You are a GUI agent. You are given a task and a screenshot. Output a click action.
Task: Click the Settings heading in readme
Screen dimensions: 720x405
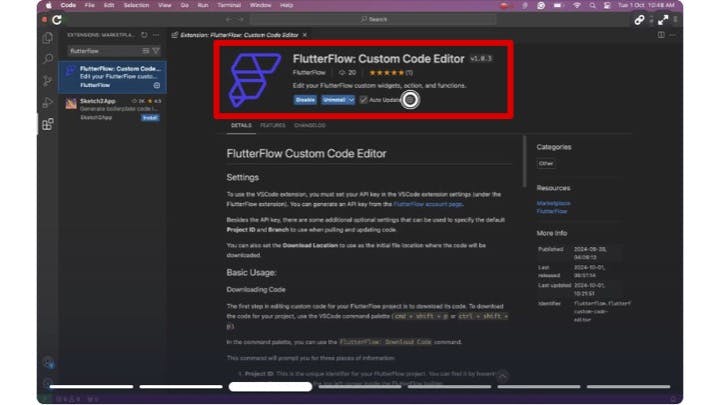point(242,177)
